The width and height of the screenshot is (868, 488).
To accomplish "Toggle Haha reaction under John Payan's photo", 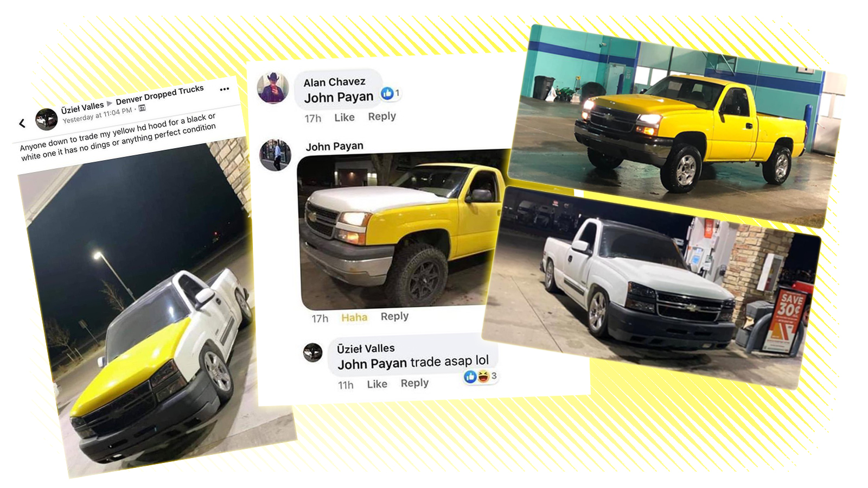I will [x=354, y=318].
